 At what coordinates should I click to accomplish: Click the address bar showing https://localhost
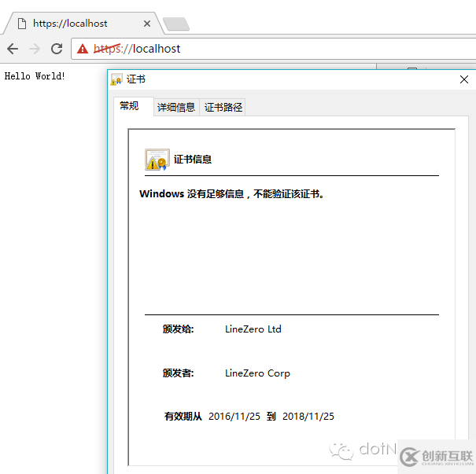click(273, 49)
